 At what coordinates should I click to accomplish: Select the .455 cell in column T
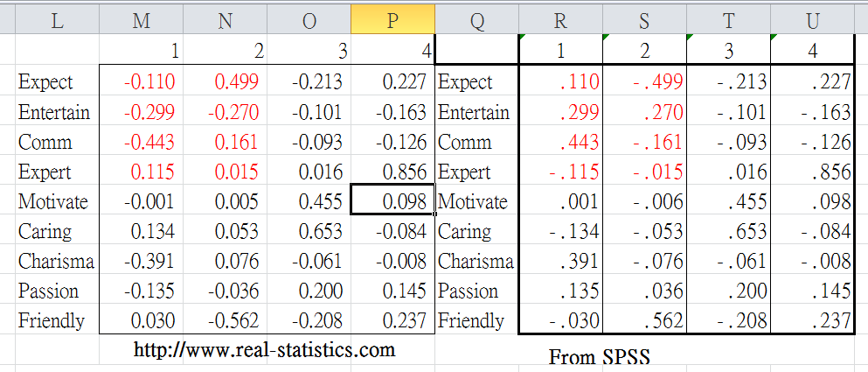pos(728,201)
